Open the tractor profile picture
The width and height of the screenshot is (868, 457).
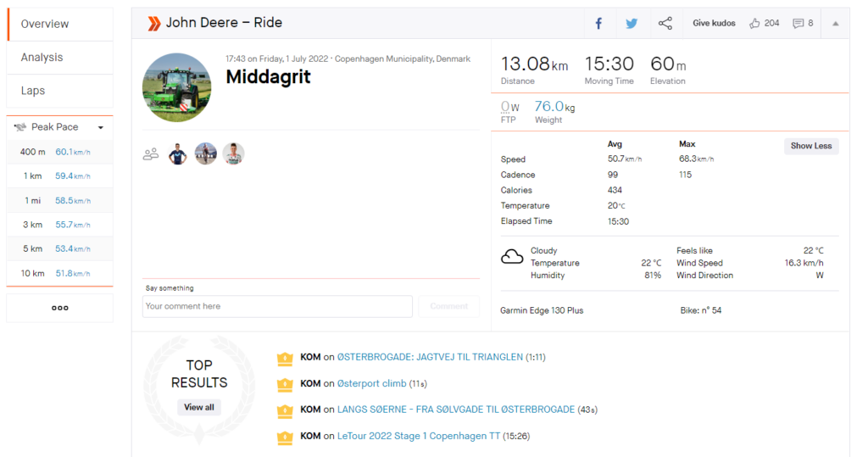pos(176,87)
